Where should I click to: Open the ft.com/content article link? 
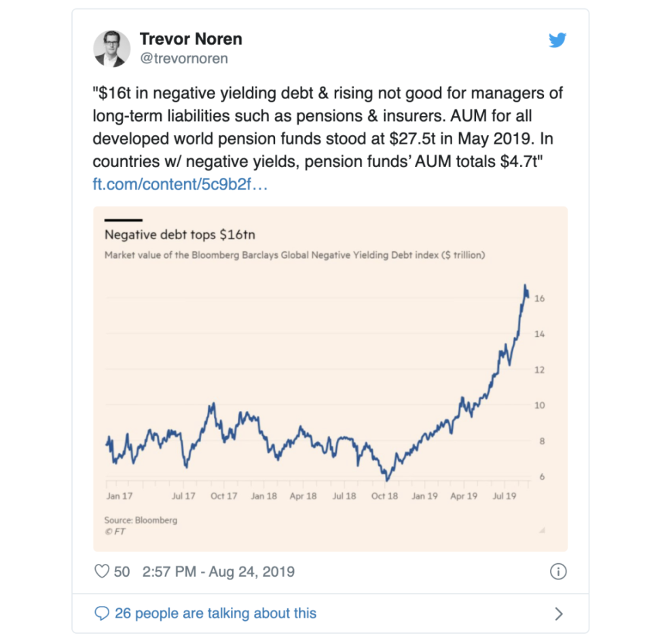(181, 184)
